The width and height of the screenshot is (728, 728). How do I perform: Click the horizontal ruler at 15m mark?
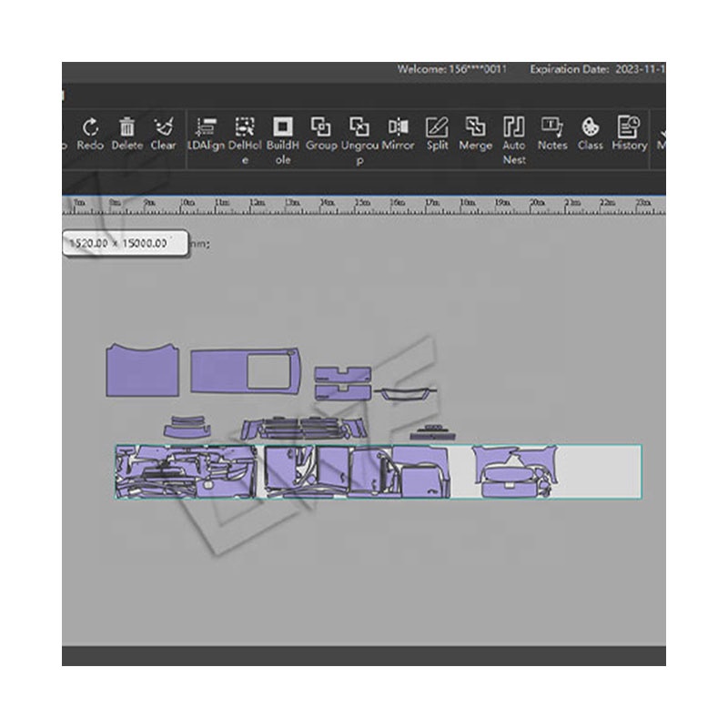[362, 203]
